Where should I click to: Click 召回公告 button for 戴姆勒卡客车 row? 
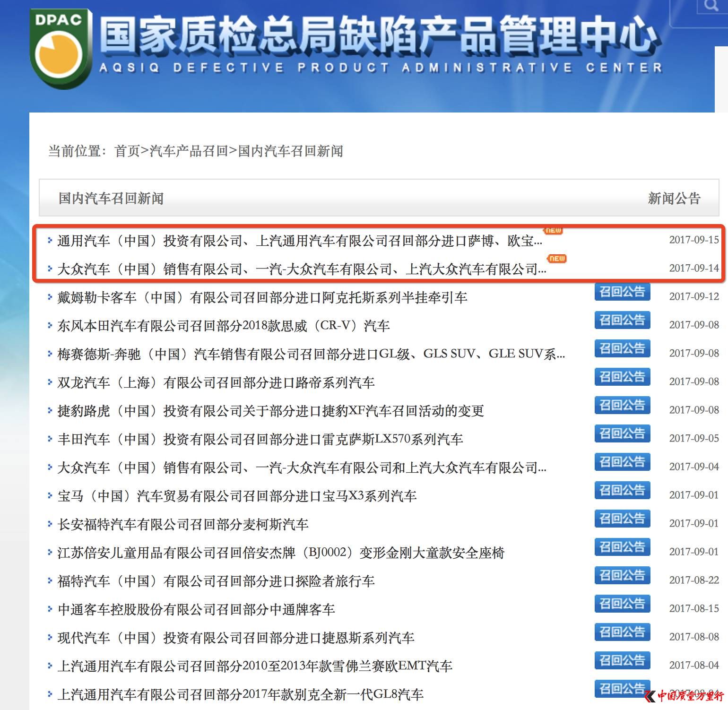(x=622, y=292)
